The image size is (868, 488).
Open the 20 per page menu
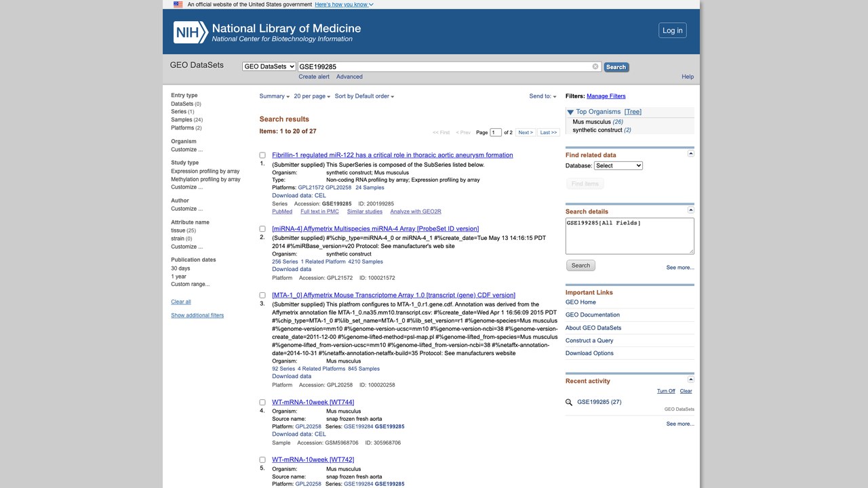tap(312, 96)
